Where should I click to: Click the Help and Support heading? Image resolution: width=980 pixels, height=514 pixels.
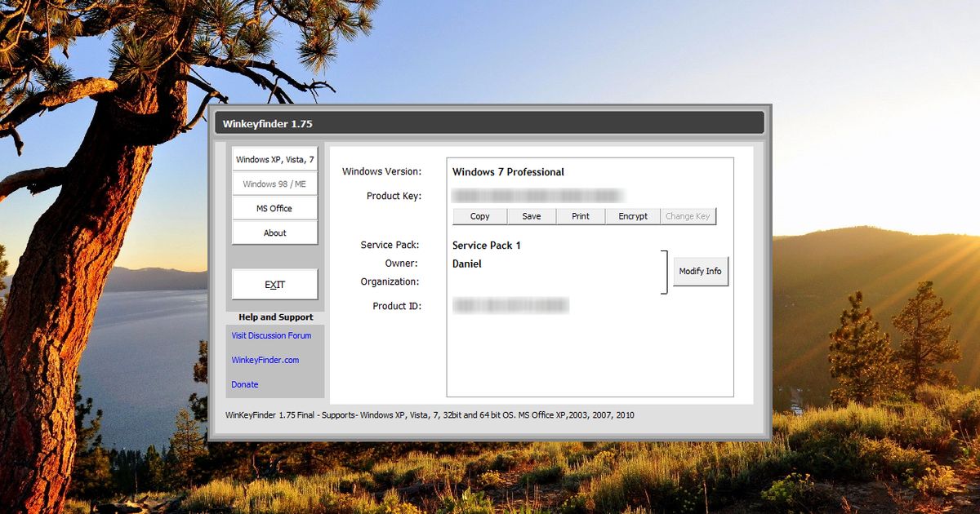click(x=276, y=317)
